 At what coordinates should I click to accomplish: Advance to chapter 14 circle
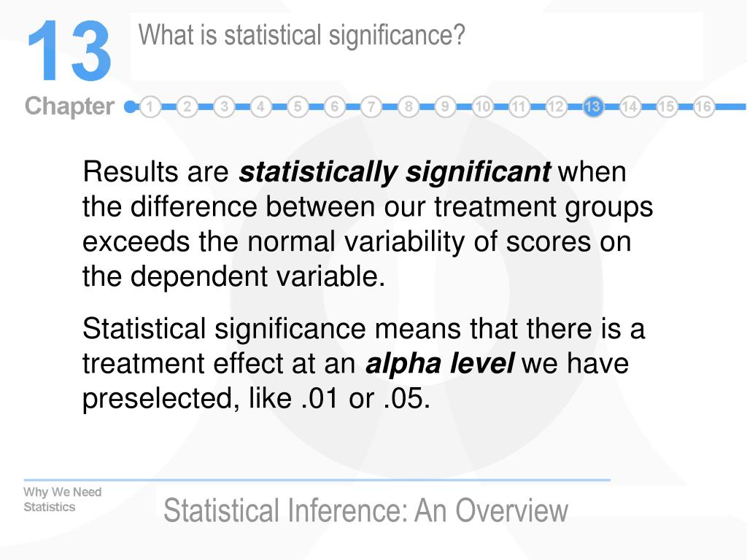click(x=630, y=106)
